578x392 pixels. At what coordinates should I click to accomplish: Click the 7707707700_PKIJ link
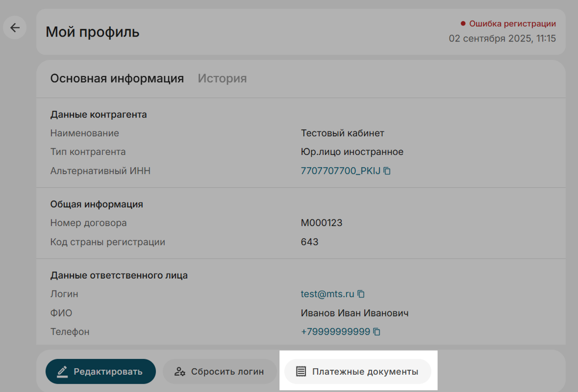340,171
